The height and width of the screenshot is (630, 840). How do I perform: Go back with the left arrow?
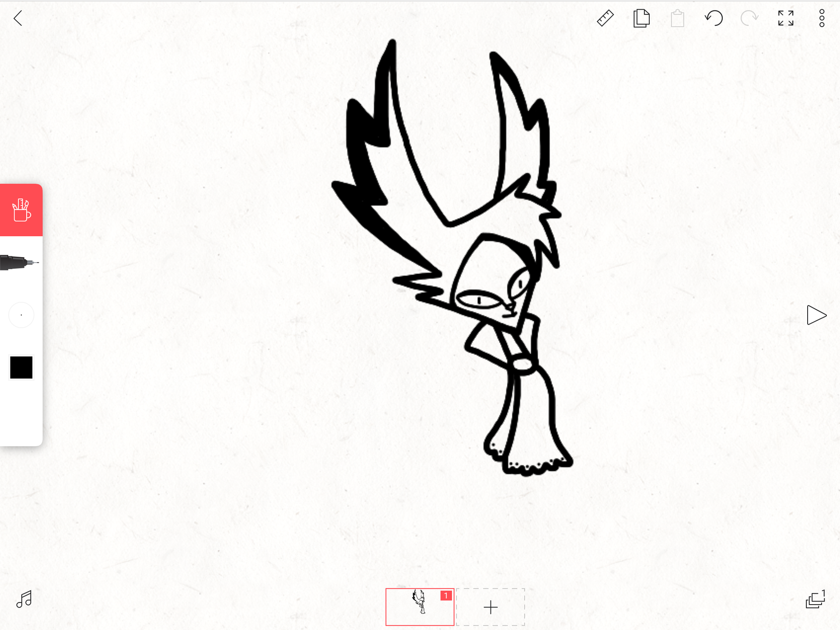[x=18, y=18]
